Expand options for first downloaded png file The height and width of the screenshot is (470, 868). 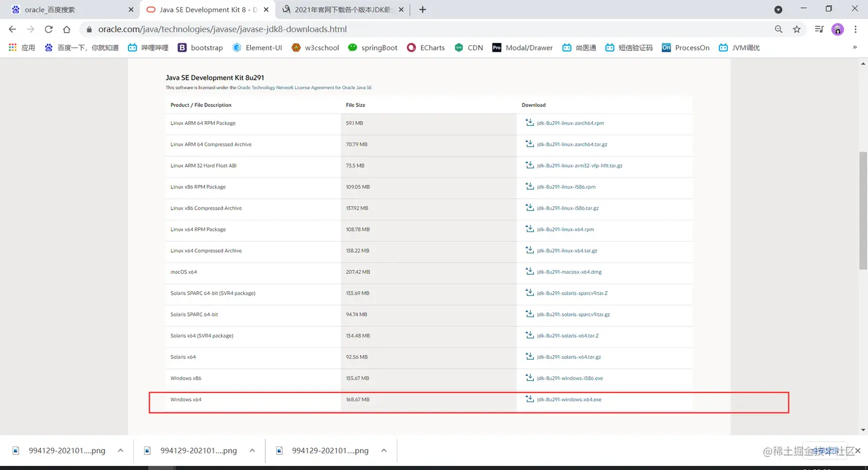121,450
